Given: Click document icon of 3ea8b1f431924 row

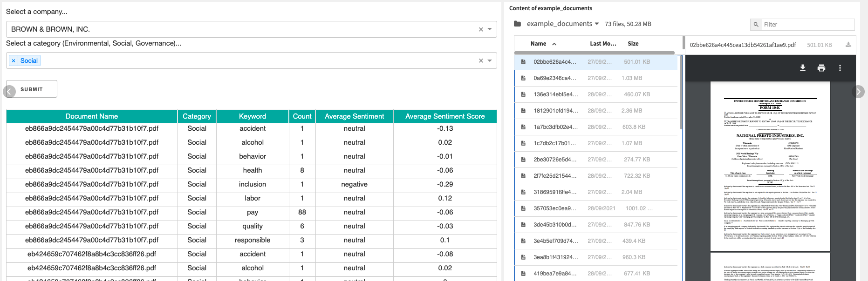Looking at the screenshot, I should [x=523, y=257].
